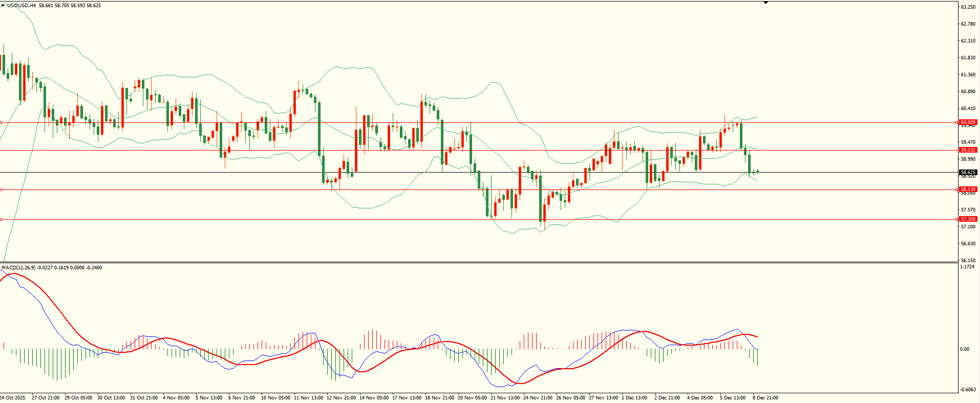Select the red 58.139 price label
Screen dimensions: 980x403
pos(968,189)
